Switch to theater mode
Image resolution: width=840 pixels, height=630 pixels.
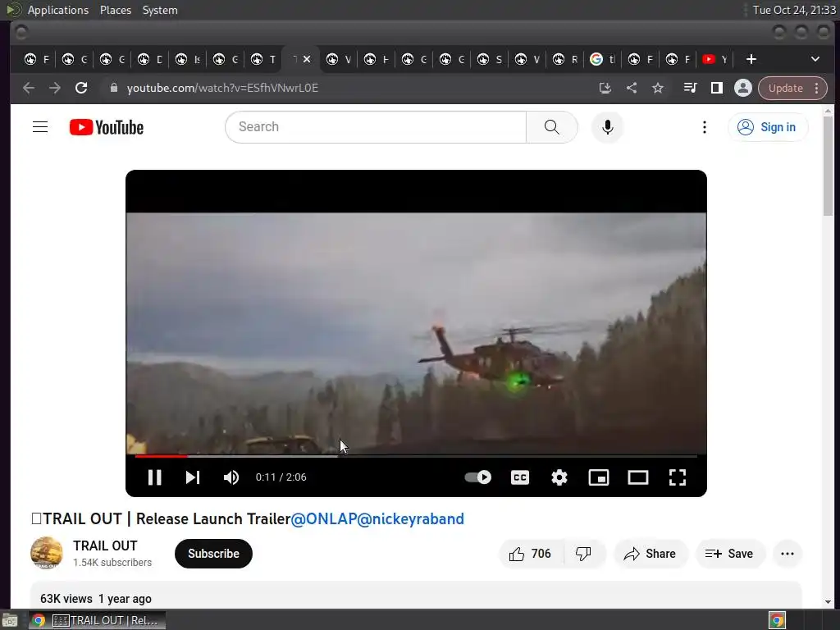coord(638,477)
